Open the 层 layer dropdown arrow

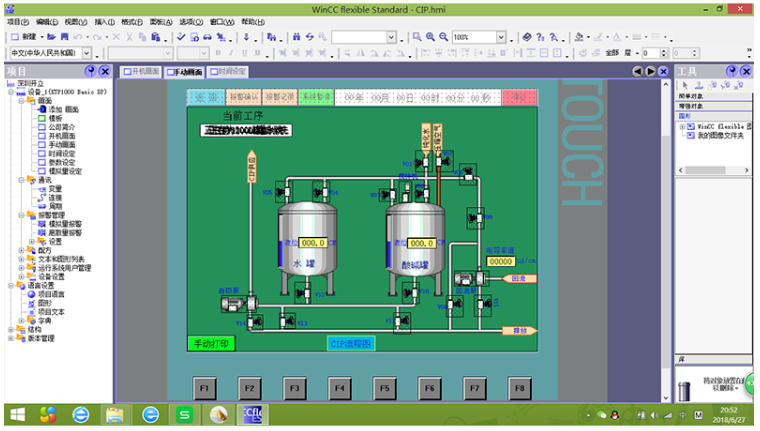[637, 53]
